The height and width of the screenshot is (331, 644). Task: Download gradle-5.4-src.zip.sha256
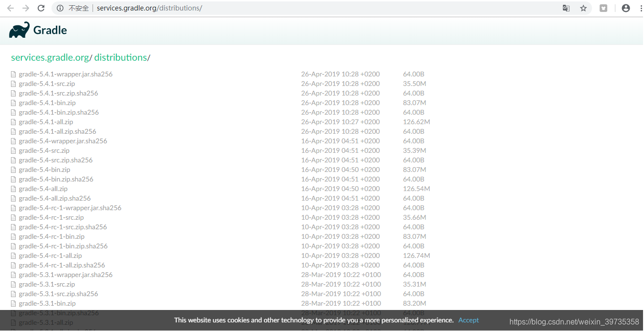coord(56,160)
